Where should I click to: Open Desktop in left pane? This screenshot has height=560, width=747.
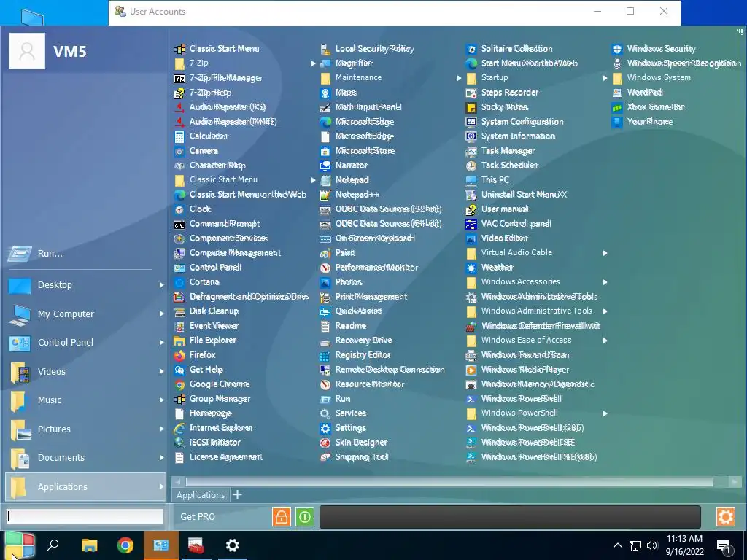(x=86, y=285)
